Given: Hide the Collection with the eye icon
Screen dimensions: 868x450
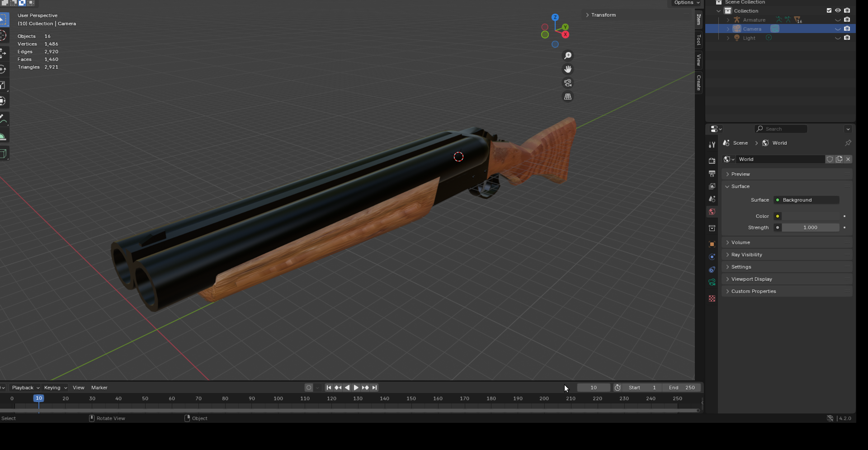Looking at the screenshot, I should (x=838, y=10).
